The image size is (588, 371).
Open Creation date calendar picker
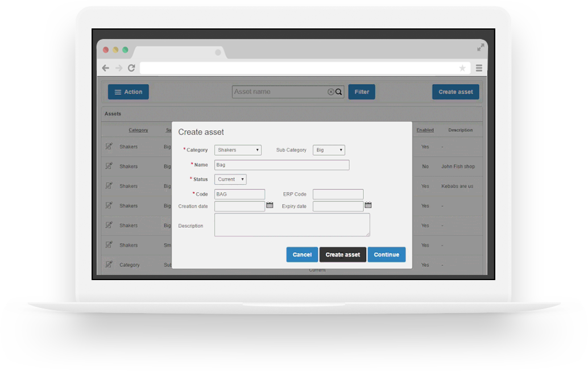point(270,205)
